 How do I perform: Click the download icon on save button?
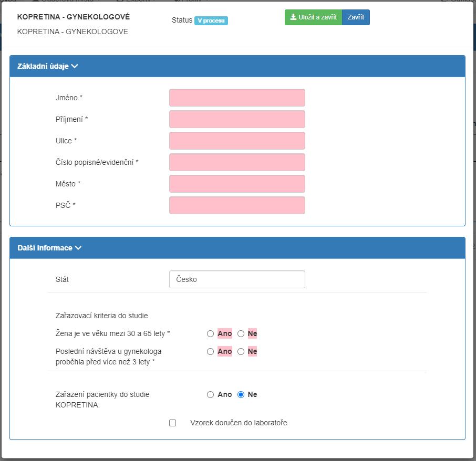coord(293,17)
